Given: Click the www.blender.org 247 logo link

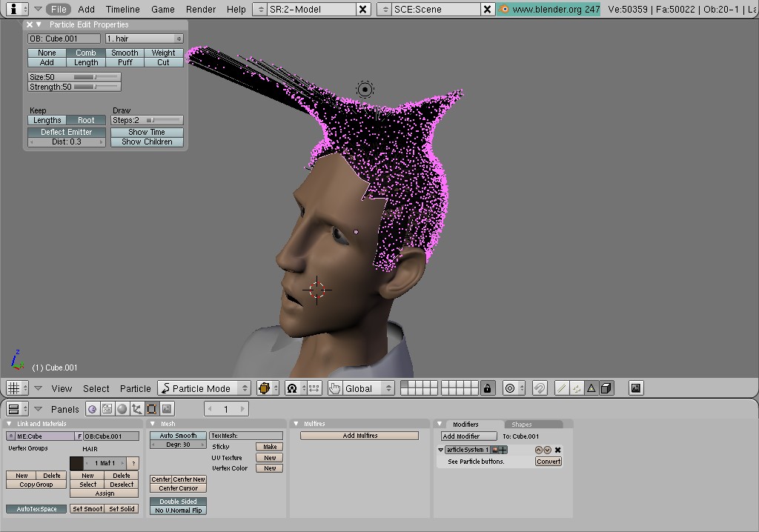Looking at the screenshot, I should 549,9.
